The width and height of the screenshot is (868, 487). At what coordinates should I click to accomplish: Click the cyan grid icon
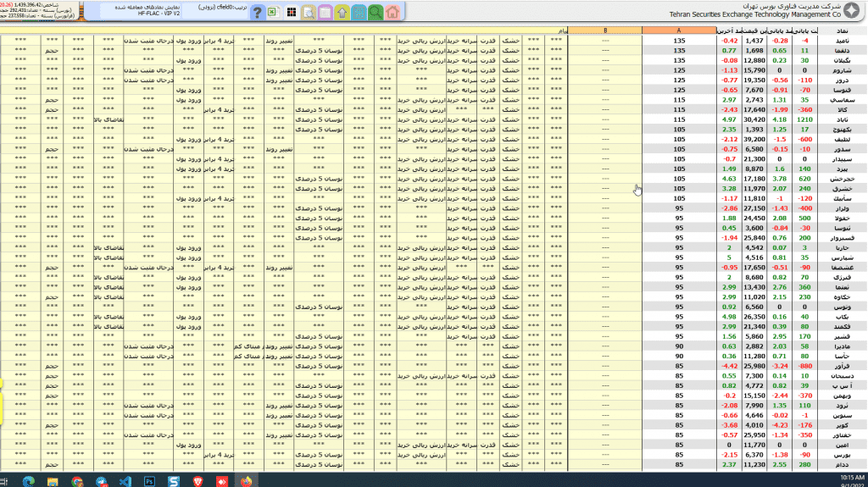point(358,12)
